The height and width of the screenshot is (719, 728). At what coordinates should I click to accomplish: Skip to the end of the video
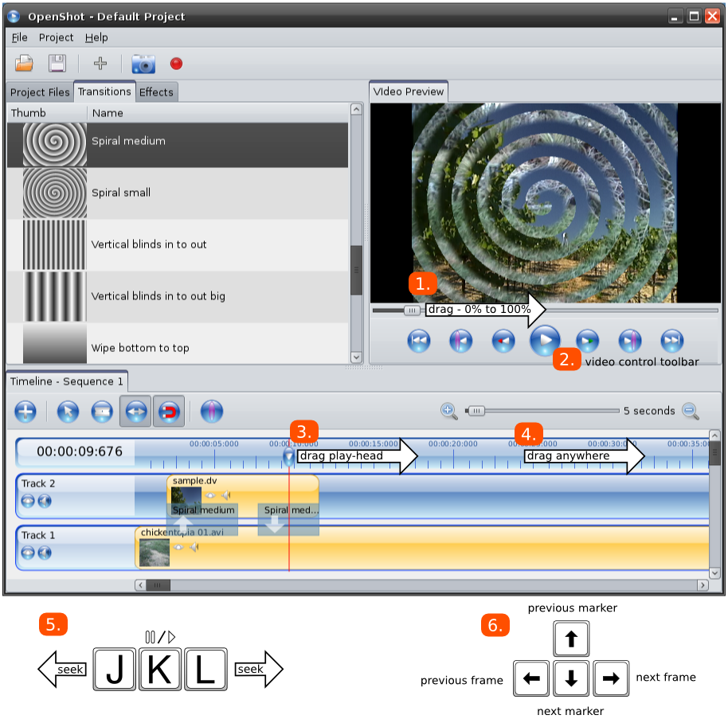(672, 341)
